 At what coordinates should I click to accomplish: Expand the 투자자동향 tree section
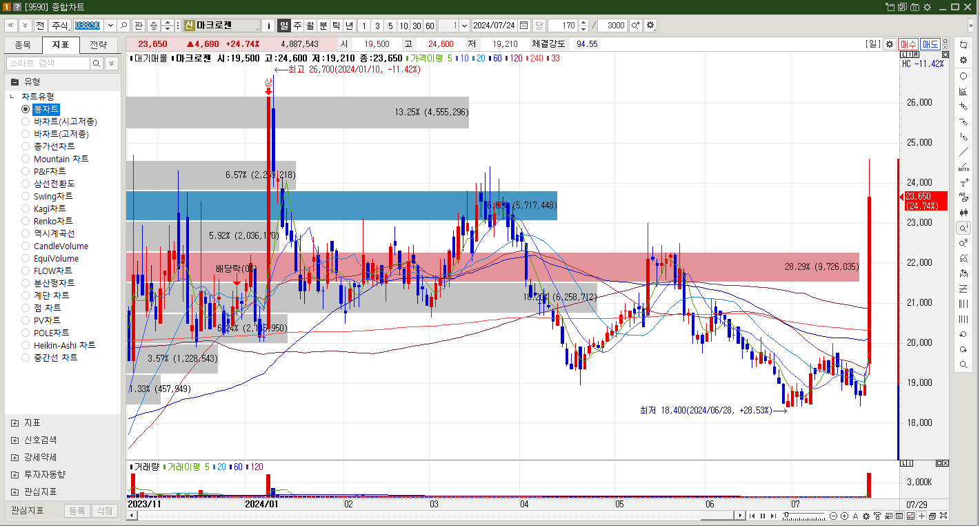click(x=14, y=474)
